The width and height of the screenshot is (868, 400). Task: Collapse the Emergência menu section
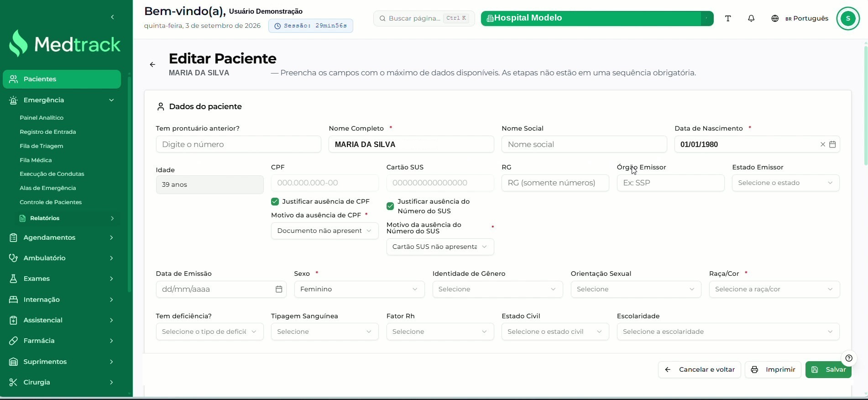pos(62,100)
